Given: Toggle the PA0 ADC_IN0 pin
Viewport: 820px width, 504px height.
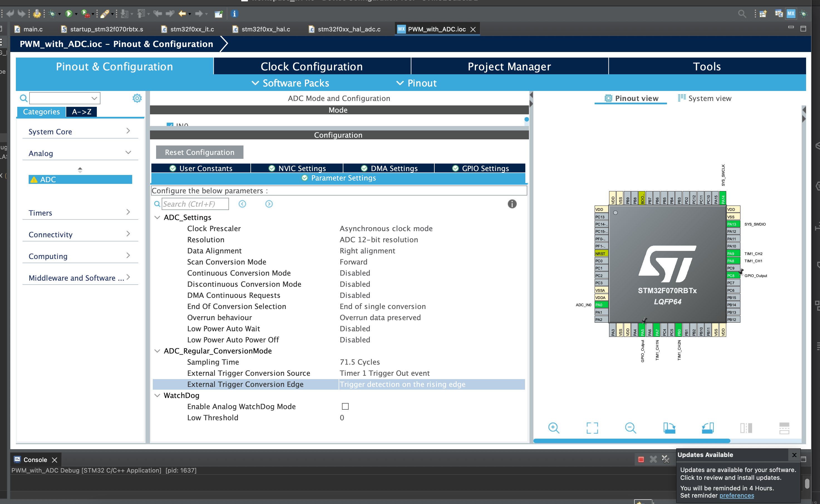Looking at the screenshot, I should [x=601, y=305].
